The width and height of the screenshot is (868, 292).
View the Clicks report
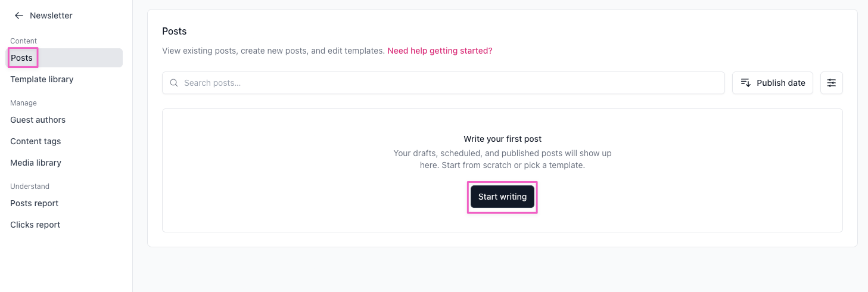tap(35, 225)
